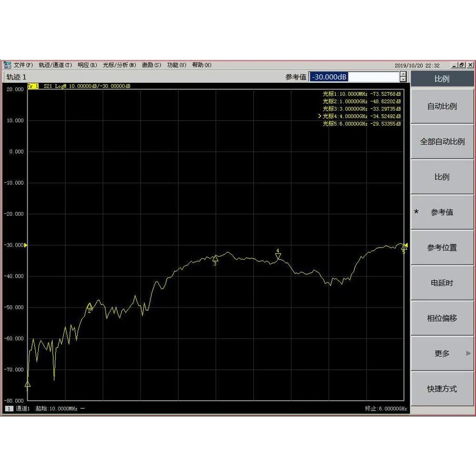Image resolution: width=476 pixels, height=476 pixels.
Task: Select the 光标5 6.00000GHz readout row
Action: pyautogui.click(x=362, y=124)
